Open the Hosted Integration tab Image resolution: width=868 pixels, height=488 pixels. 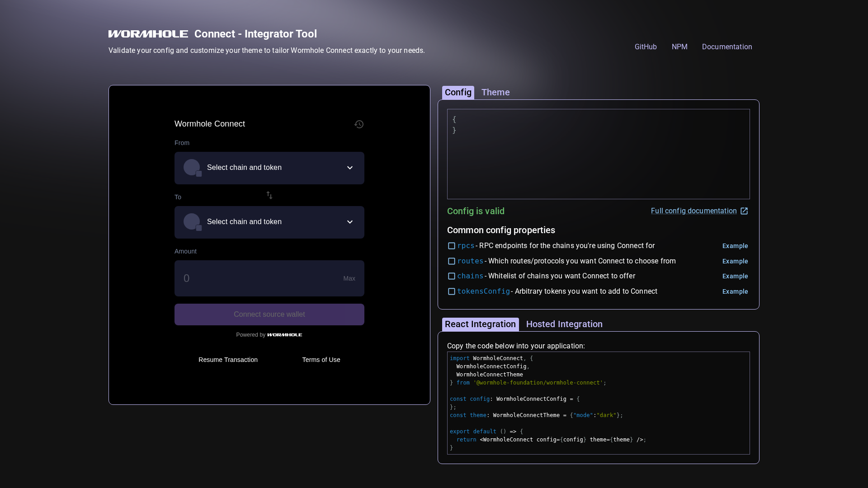point(564,324)
